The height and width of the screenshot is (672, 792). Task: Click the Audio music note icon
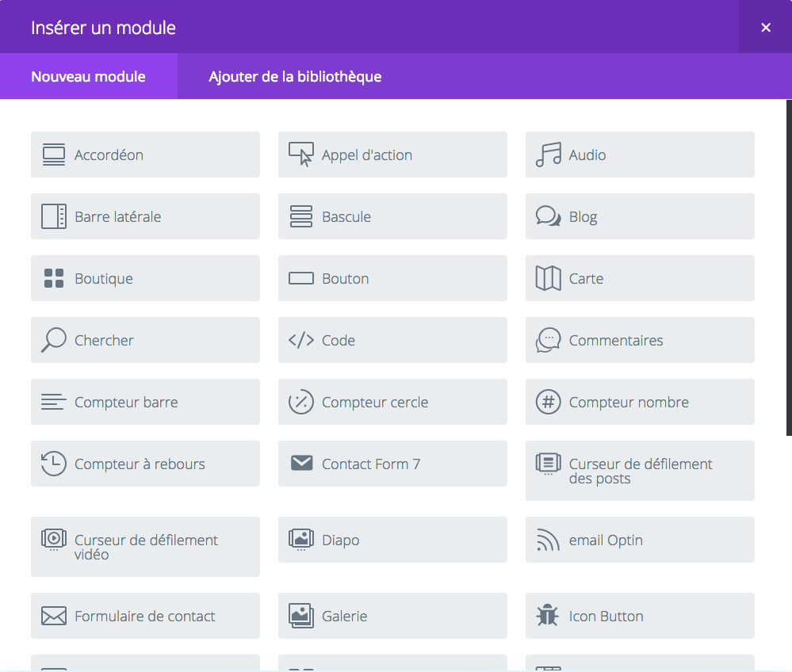click(x=549, y=155)
